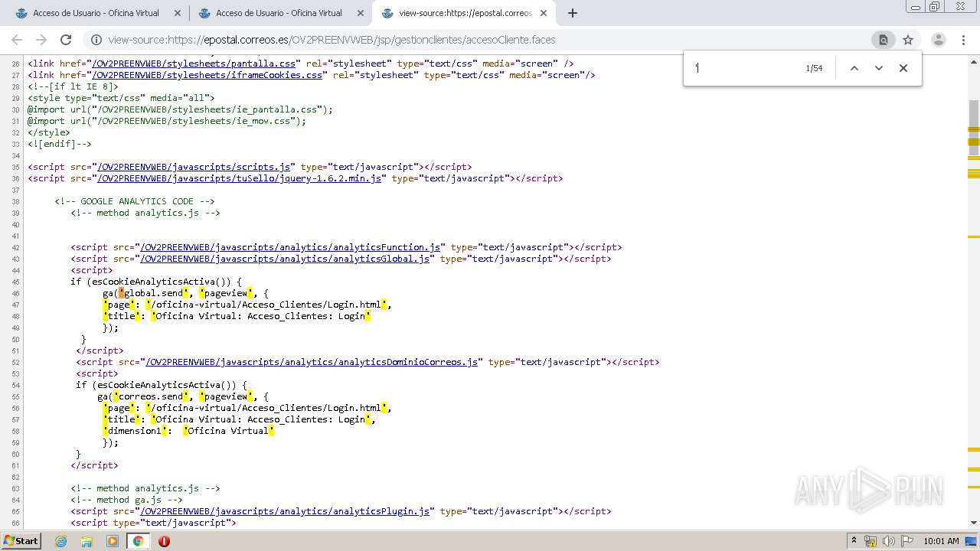The height and width of the screenshot is (551, 980).
Task: Reload the view-source page
Action: pyautogui.click(x=66, y=40)
